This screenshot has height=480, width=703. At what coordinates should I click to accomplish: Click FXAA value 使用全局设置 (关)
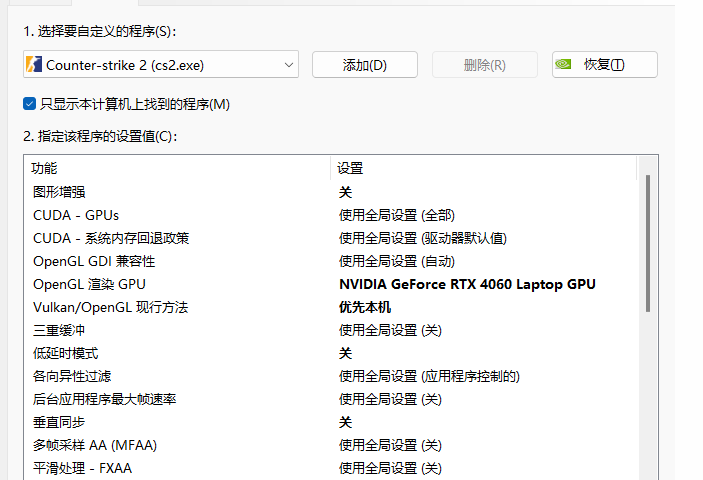click(390, 468)
